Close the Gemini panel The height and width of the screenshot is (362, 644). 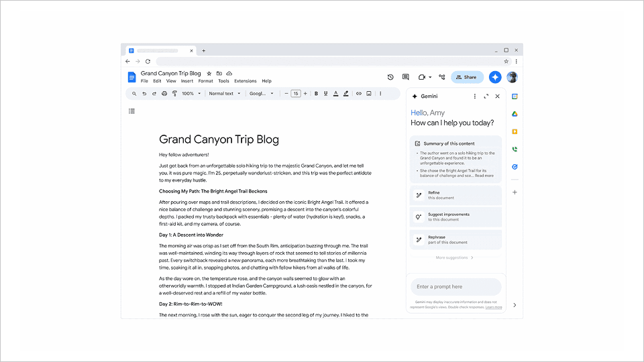pyautogui.click(x=497, y=96)
